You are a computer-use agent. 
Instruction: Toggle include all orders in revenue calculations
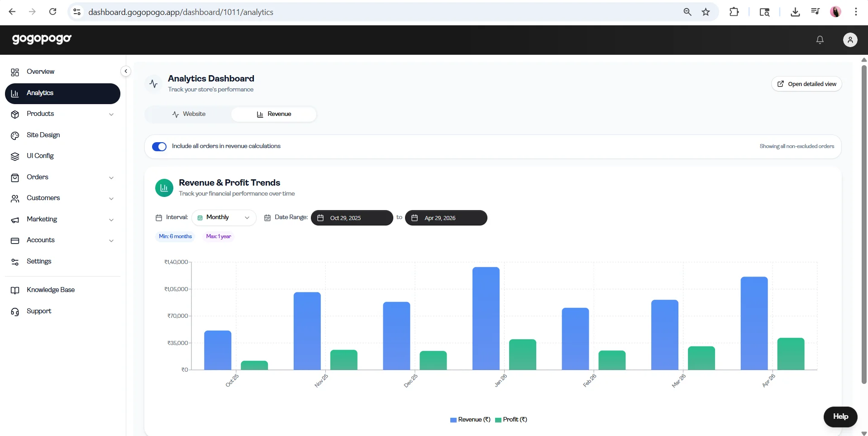point(159,146)
